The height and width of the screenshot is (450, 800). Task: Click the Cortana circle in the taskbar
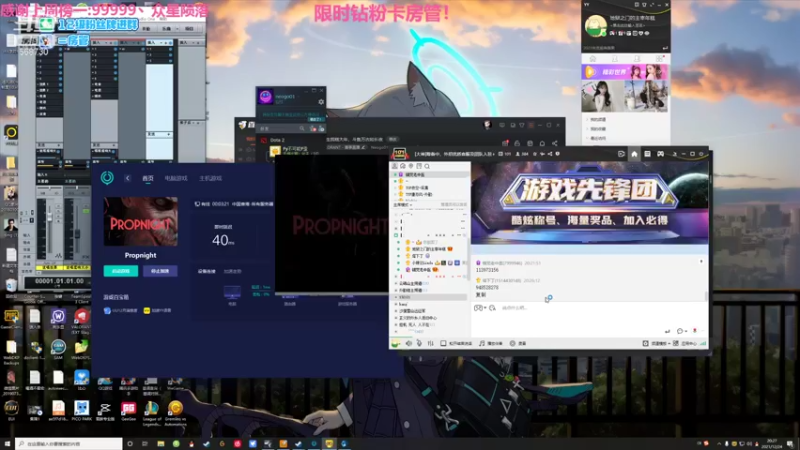[x=130, y=444]
